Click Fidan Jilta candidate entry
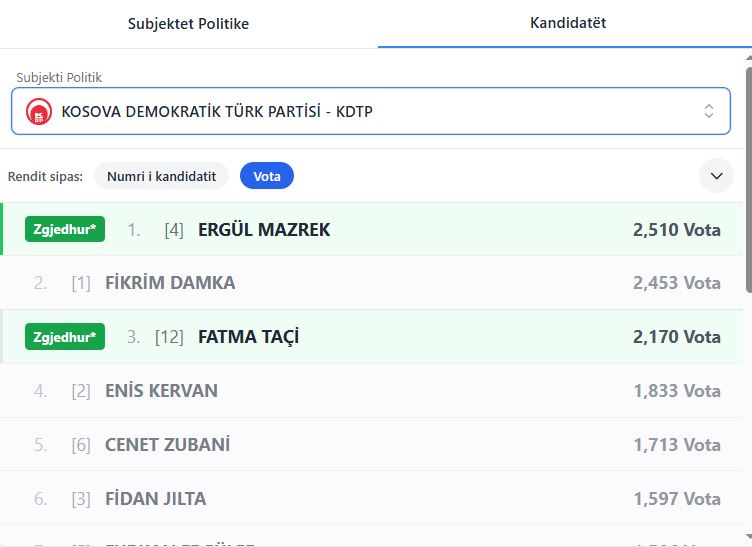This screenshot has width=752, height=547. pyautogui.click(x=155, y=498)
